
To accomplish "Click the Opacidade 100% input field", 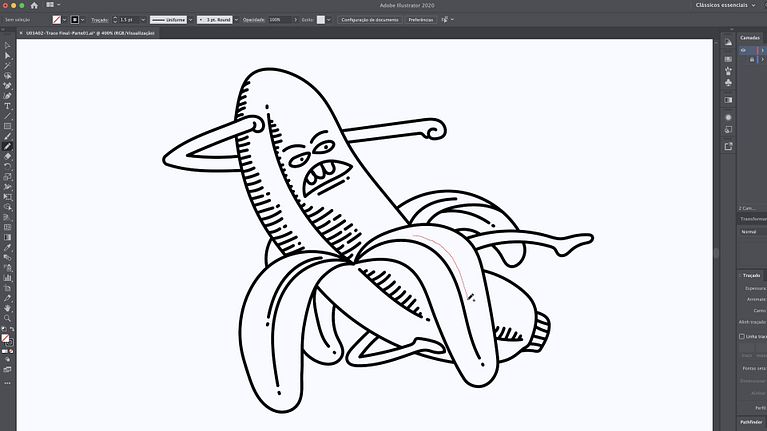I will [275, 20].
